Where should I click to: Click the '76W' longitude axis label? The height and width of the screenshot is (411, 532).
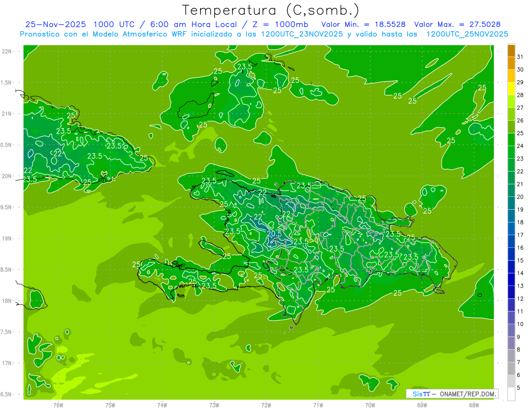tap(58, 405)
